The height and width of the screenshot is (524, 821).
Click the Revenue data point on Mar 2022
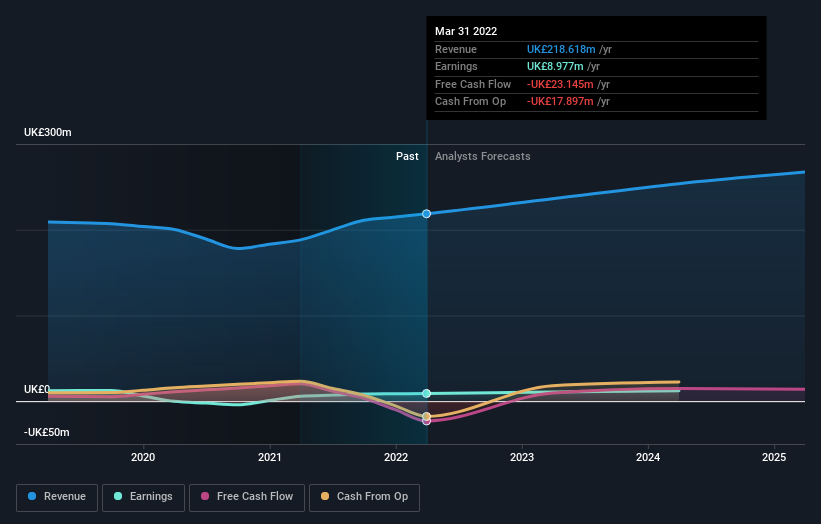[x=427, y=214]
